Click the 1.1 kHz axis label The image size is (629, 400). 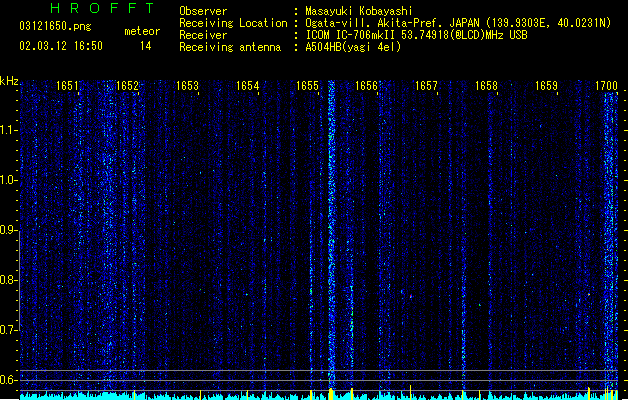click(x=9, y=130)
